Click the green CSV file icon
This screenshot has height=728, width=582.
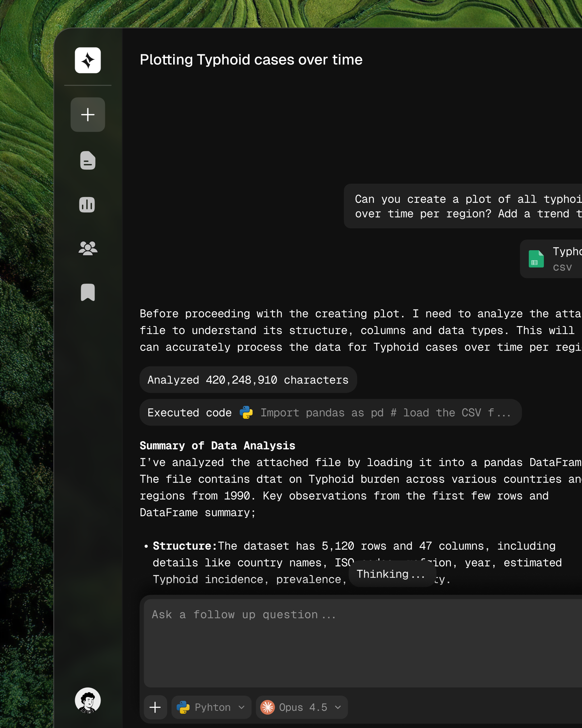(536, 259)
